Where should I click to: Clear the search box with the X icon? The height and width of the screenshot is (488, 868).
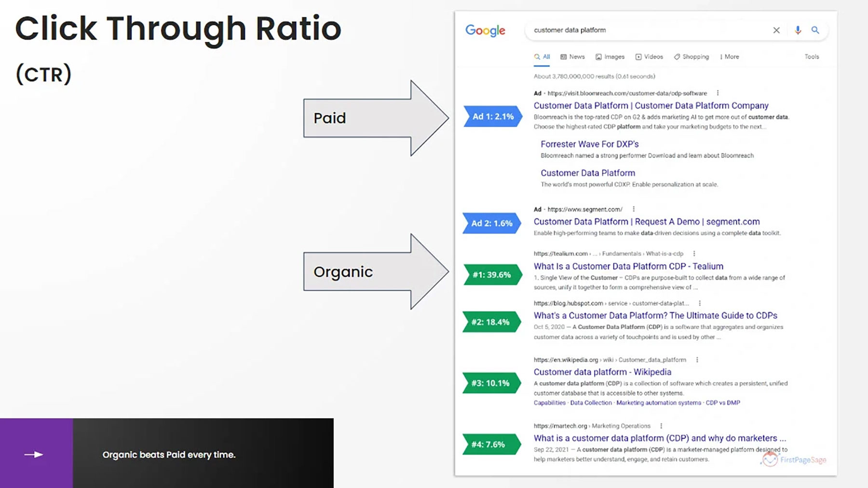click(x=776, y=30)
